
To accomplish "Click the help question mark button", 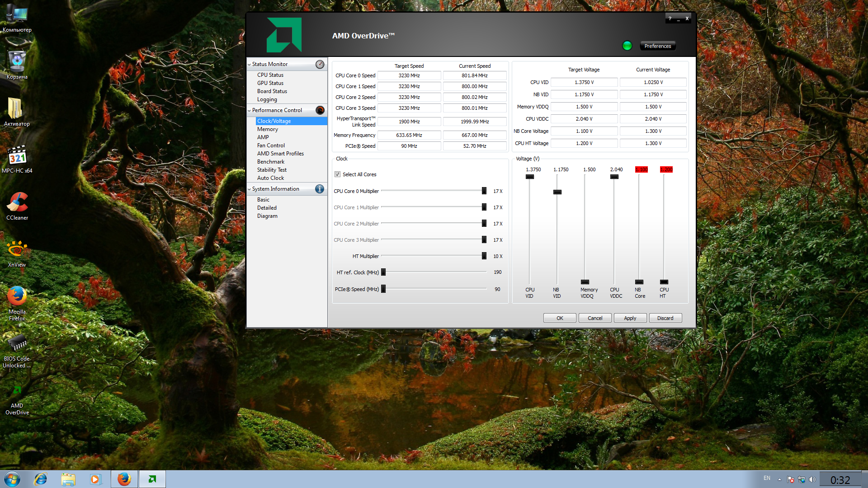I will click(x=670, y=19).
